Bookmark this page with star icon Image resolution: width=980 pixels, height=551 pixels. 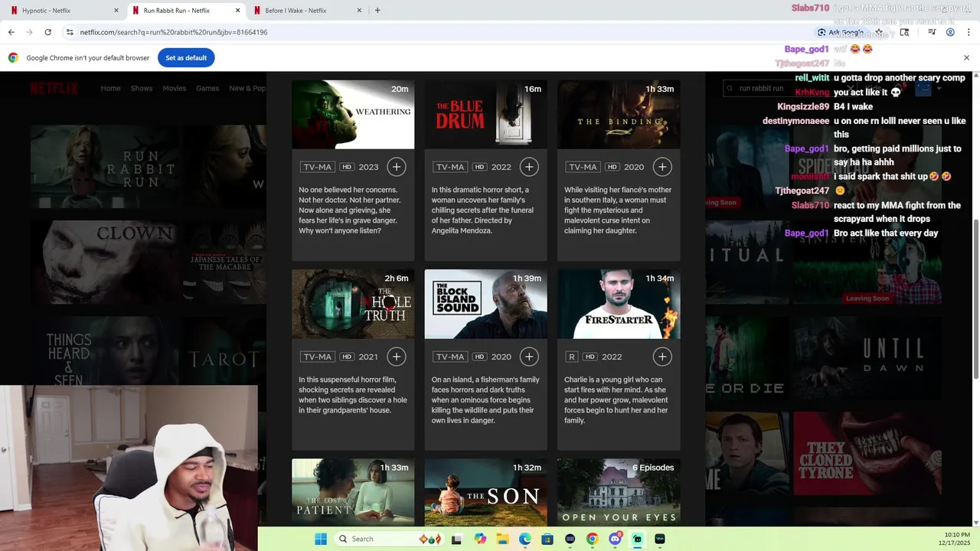(880, 32)
